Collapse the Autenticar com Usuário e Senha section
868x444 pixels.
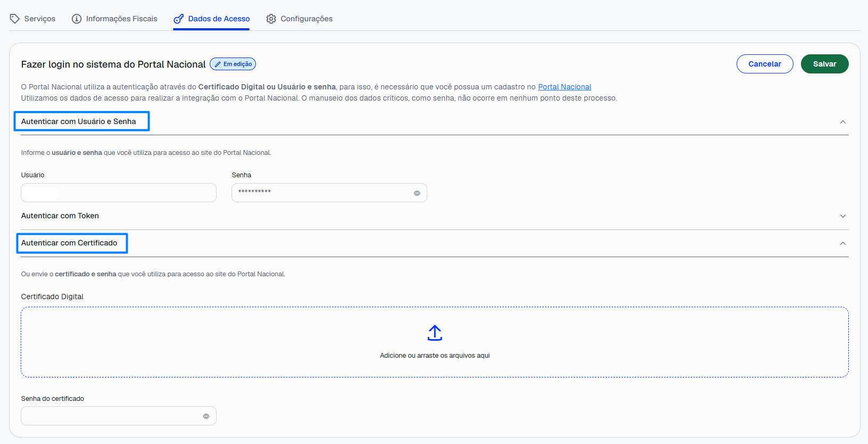(843, 122)
